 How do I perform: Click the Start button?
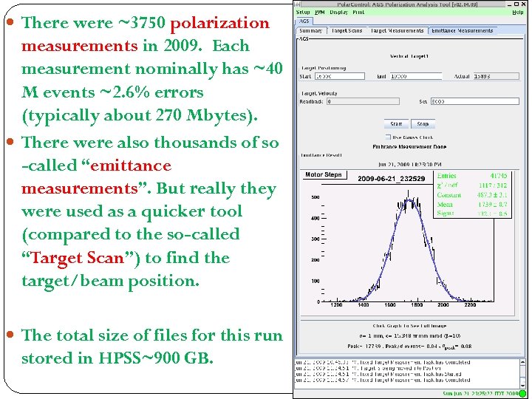click(396, 124)
